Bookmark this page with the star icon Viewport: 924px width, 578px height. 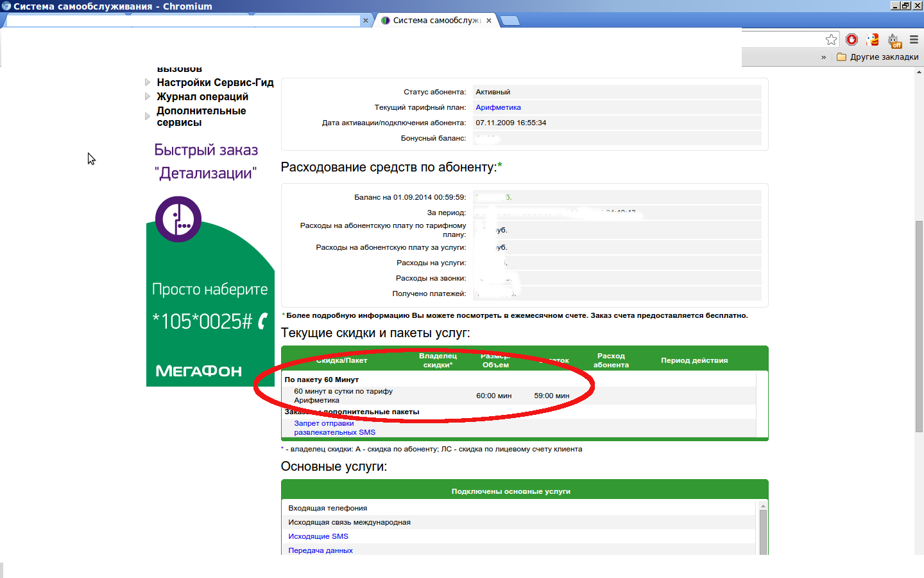831,40
